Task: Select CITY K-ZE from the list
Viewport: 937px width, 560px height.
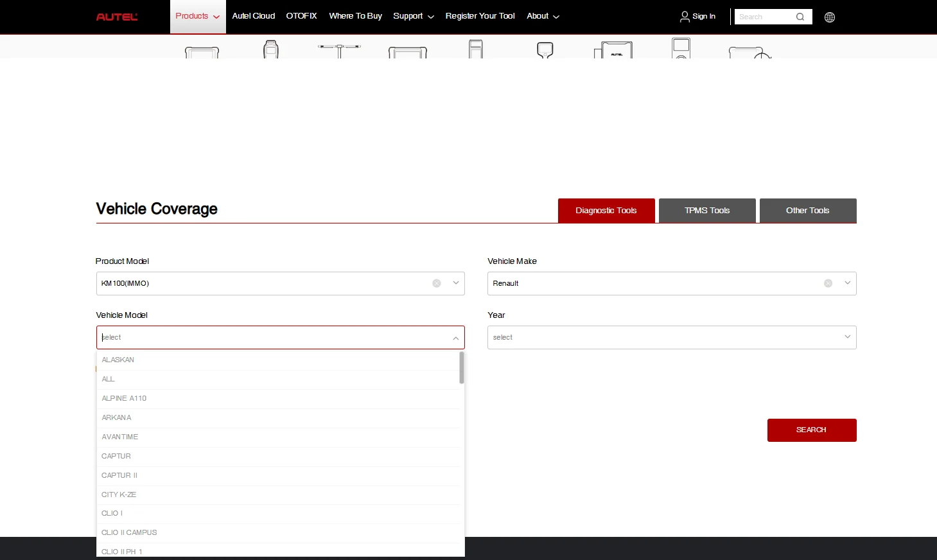Action: click(x=279, y=495)
